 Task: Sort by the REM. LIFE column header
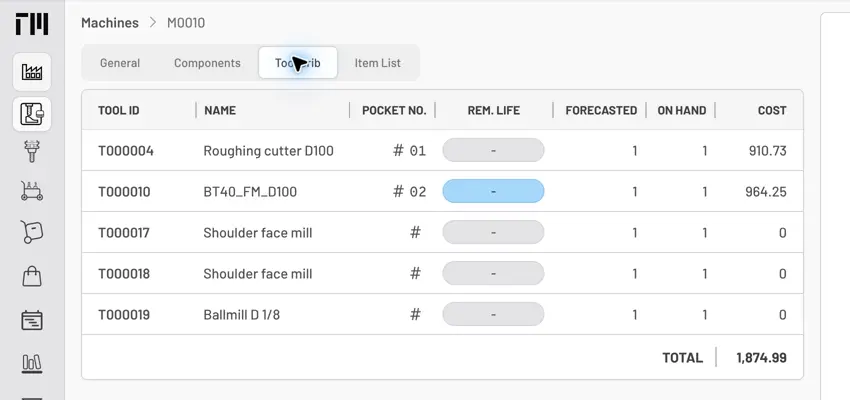[493, 111]
